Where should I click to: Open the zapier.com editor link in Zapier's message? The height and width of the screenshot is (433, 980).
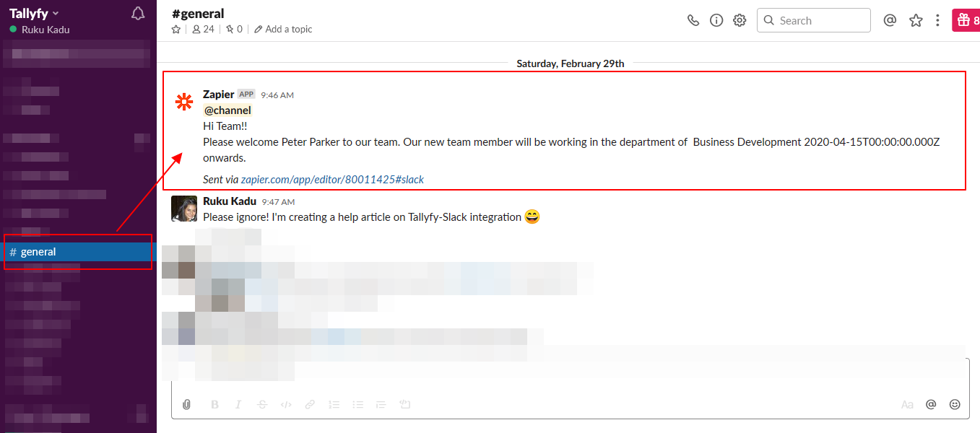(x=332, y=179)
